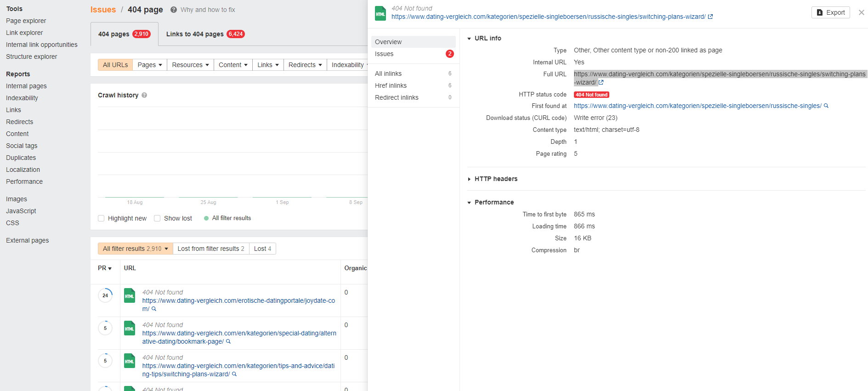The height and width of the screenshot is (391, 868).
Task: Open the alternative-dating bookmark-page URL link
Action: point(239,337)
